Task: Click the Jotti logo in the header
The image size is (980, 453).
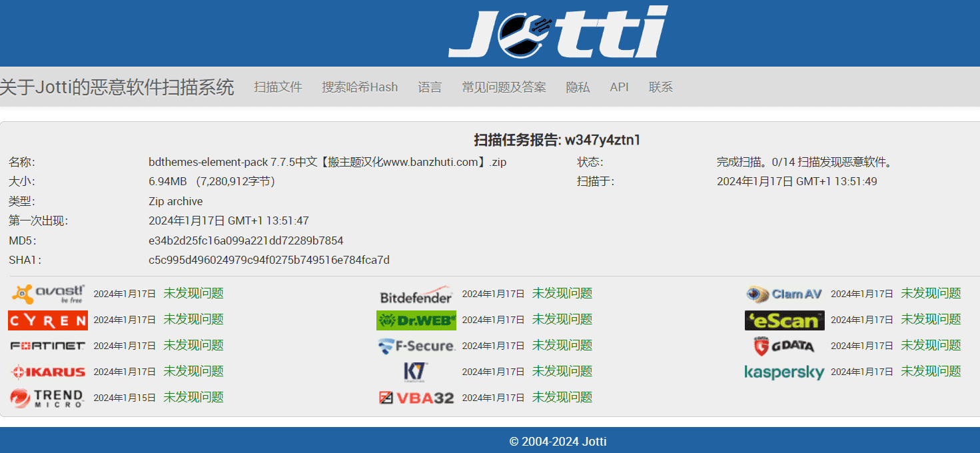Action: click(558, 32)
